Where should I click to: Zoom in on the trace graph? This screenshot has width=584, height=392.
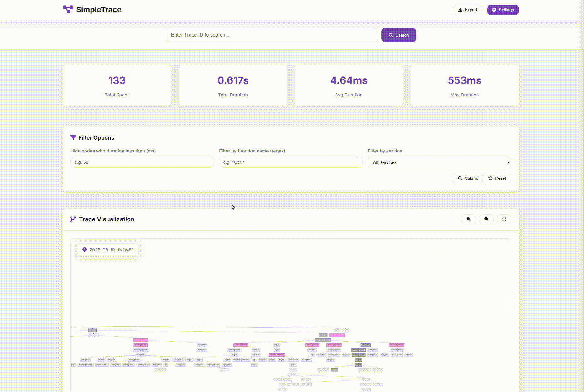tap(468, 219)
